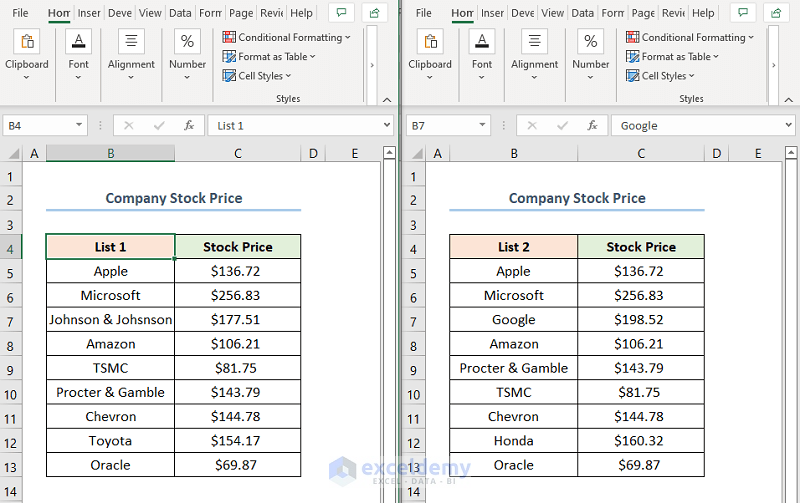800x503 pixels.
Task: Select column C header in left sheet
Action: tap(238, 154)
